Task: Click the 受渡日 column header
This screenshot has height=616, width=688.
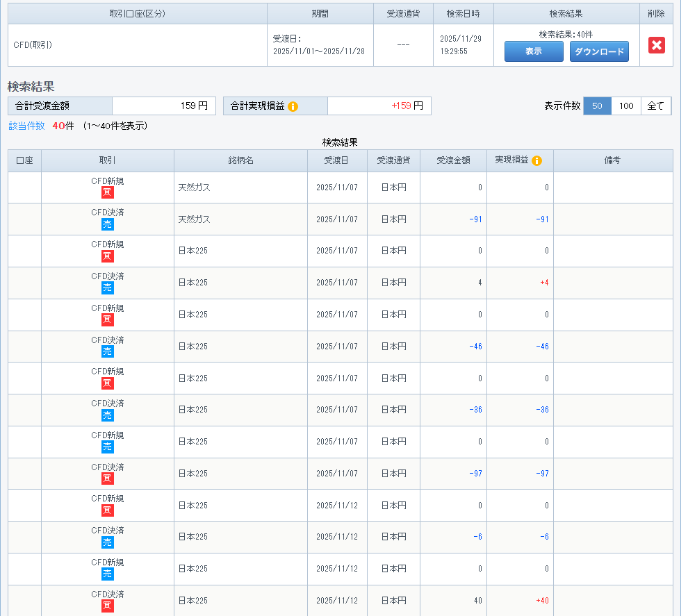Action: tap(337, 160)
